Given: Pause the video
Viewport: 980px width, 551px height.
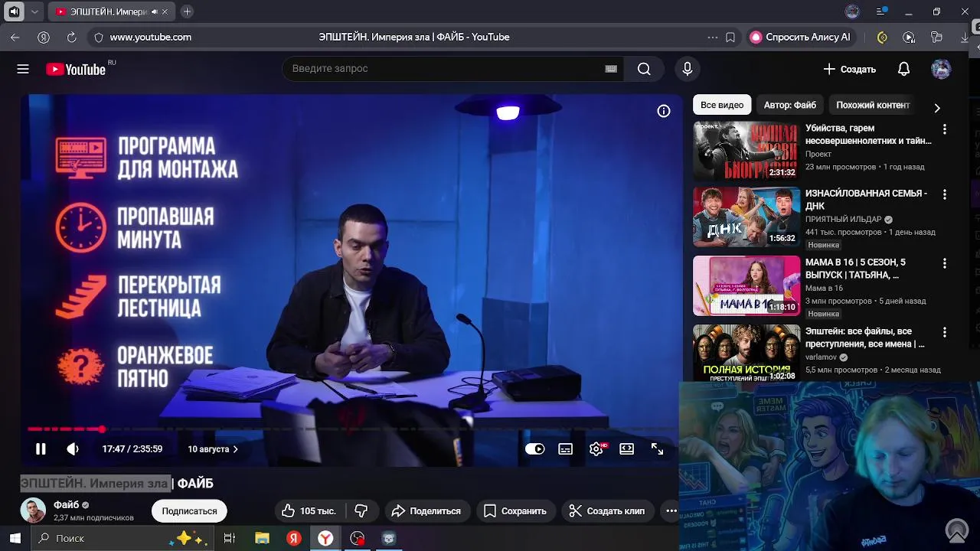Looking at the screenshot, I should 41,449.
